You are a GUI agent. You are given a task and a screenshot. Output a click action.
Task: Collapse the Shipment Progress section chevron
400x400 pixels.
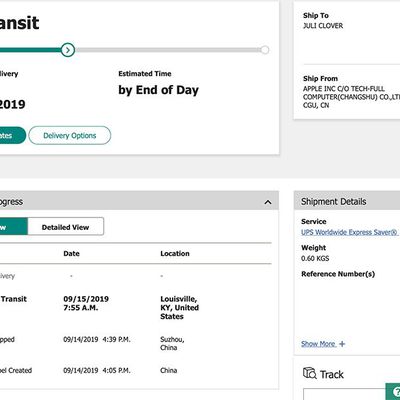[x=268, y=202]
